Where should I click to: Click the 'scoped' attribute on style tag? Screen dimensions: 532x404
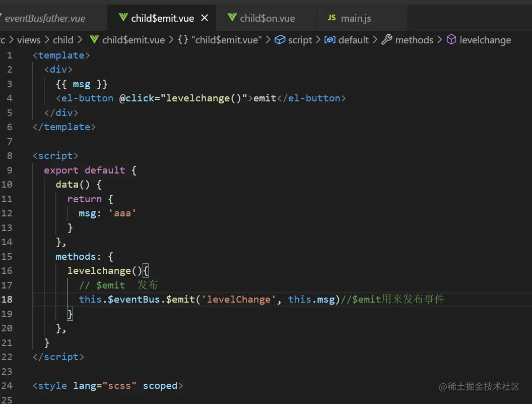160,386
